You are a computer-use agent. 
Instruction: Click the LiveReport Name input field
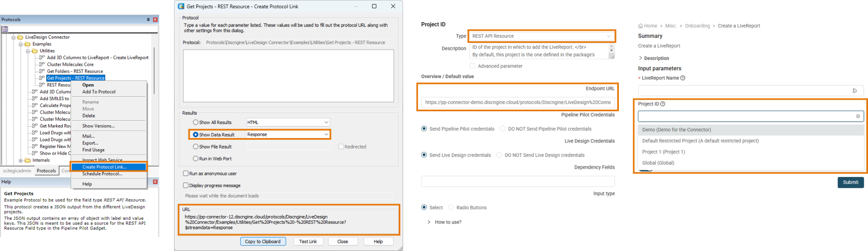pyautogui.click(x=751, y=91)
